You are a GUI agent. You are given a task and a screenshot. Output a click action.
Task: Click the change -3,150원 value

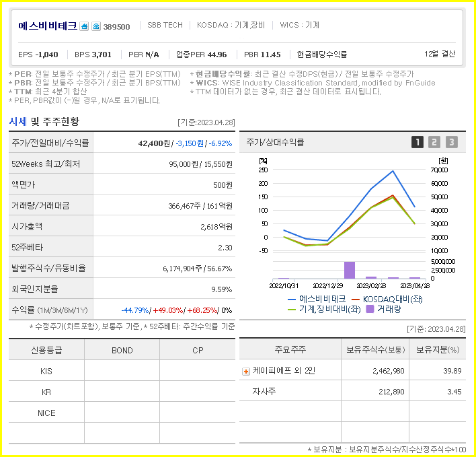pyautogui.click(x=190, y=143)
